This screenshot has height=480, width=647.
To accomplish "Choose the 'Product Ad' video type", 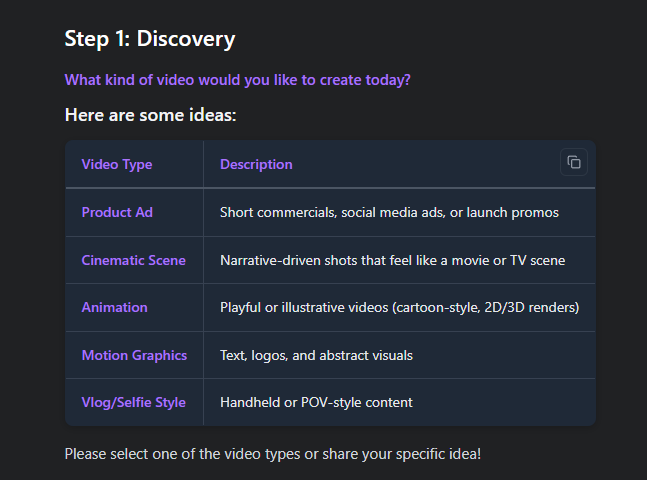I will 117,212.
